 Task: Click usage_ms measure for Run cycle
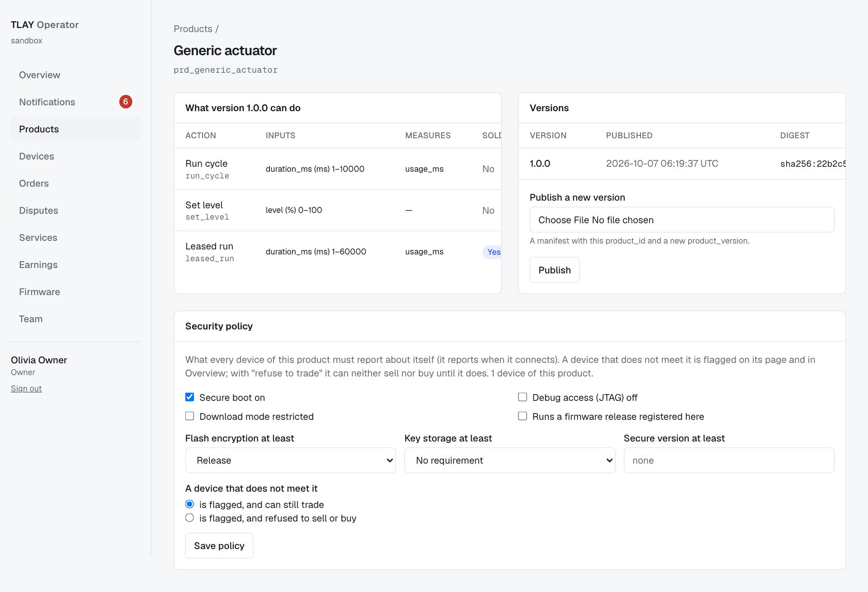pyautogui.click(x=424, y=169)
